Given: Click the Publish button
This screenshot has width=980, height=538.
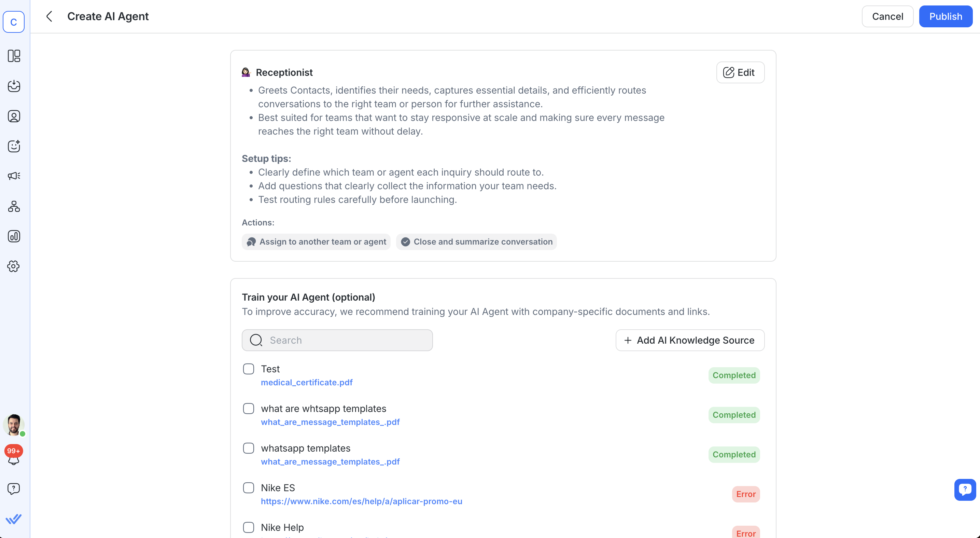Looking at the screenshot, I should (x=946, y=16).
